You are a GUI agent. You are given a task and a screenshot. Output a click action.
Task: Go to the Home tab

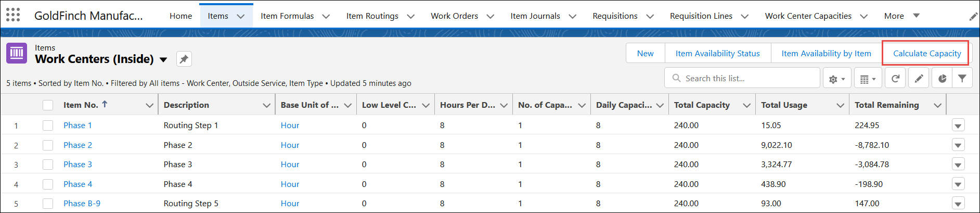click(181, 16)
